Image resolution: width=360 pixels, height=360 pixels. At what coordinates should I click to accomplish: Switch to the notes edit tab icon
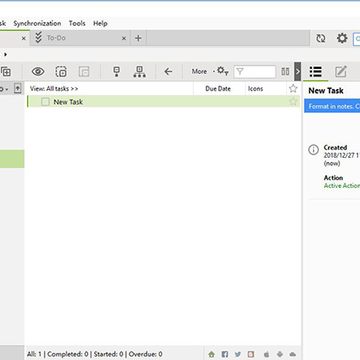[x=341, y=71]
